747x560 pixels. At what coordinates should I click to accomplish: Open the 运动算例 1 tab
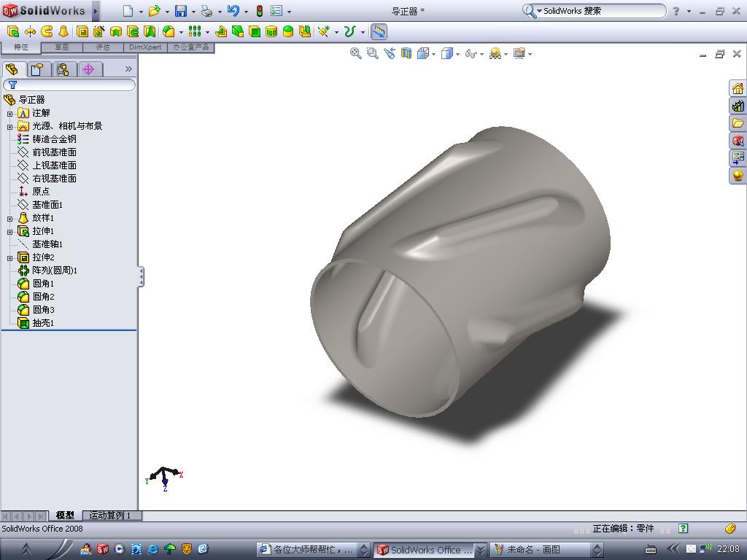click(112, 516)
